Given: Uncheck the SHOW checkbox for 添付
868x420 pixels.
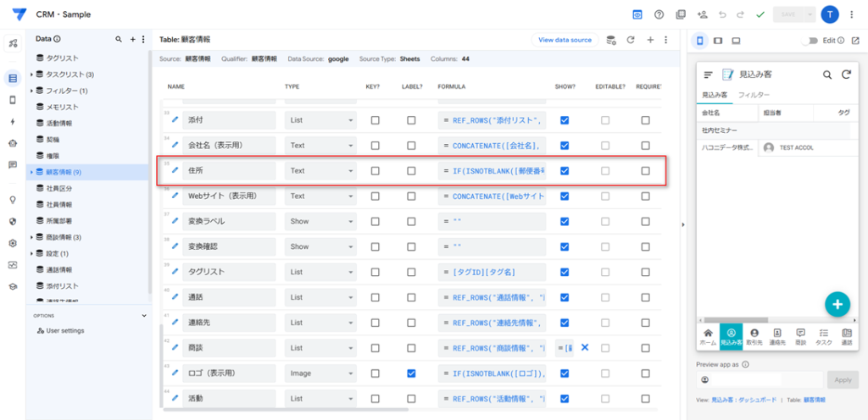Looking at the screenshot, I should point(565,120).
